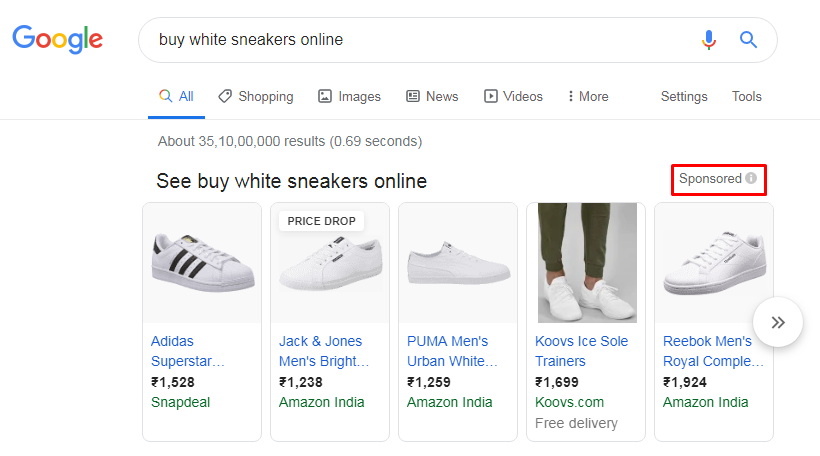
Task: Click the Koovs Ice Sole Trainers image
Action: point(586,263)
